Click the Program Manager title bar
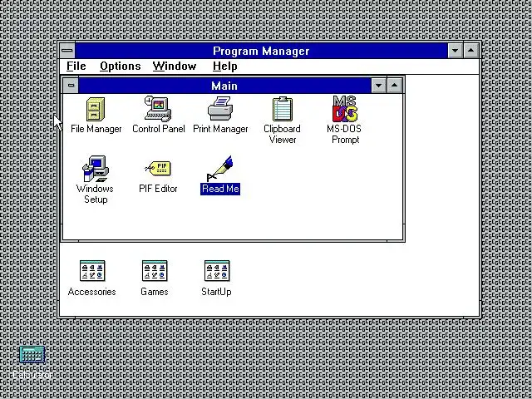The image size is (532, 399). [x=261, y=51]
